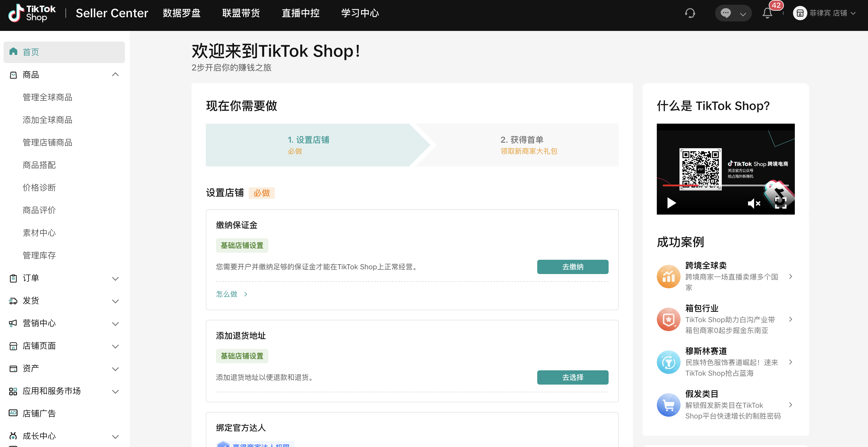Open the headset customer support icon

tap(690, 13)
